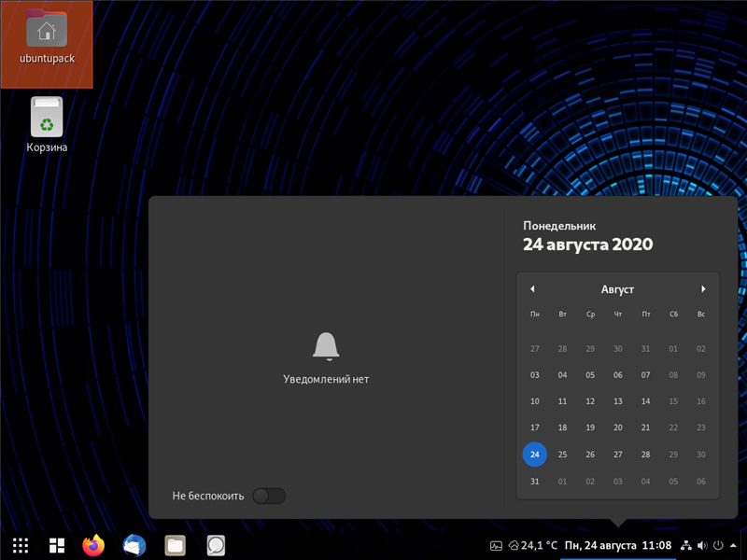Click the power tray icon

(718, 546)
